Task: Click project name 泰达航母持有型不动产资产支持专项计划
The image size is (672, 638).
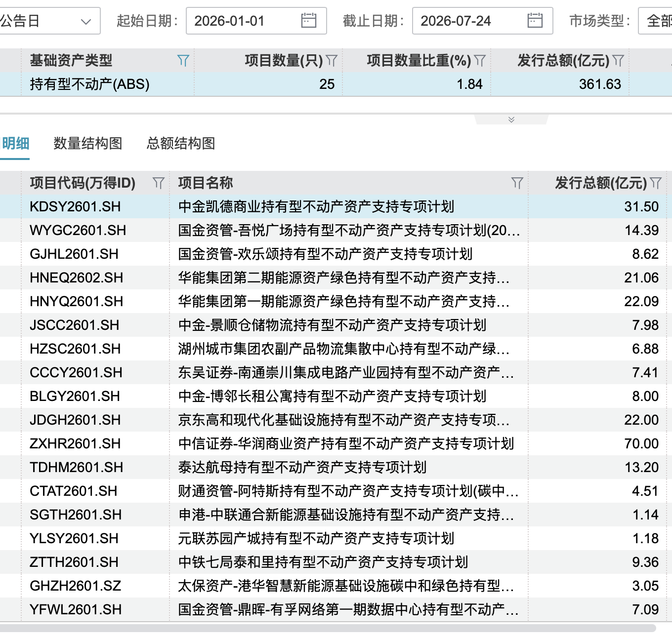Action: click(302, 468)
